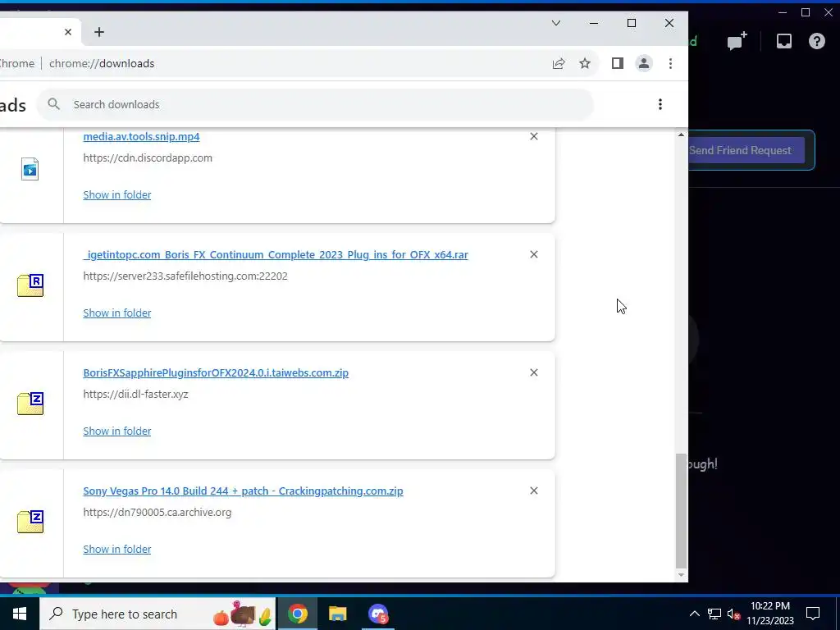Open the Sony Vegas Pro 14.0 zip link

(243, 491)
